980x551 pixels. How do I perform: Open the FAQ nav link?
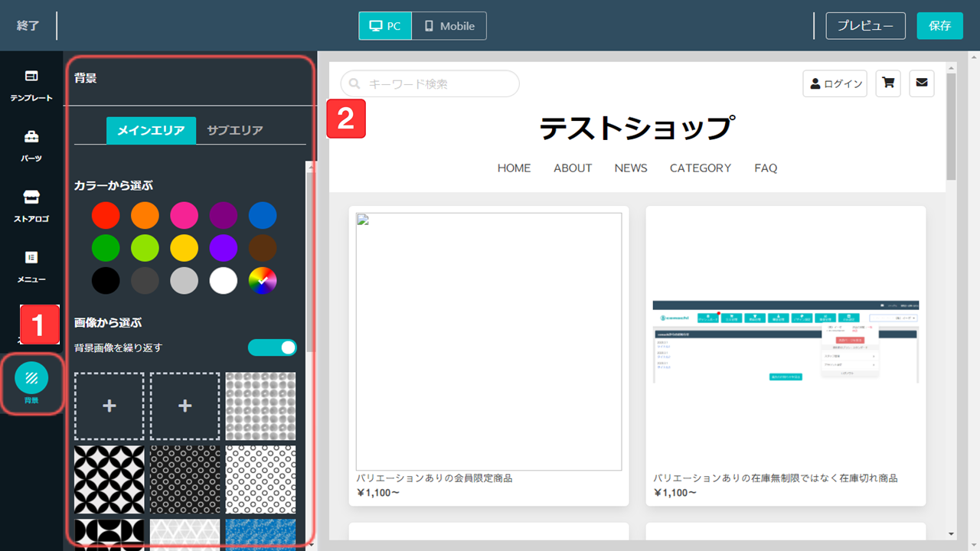(766, 168)
